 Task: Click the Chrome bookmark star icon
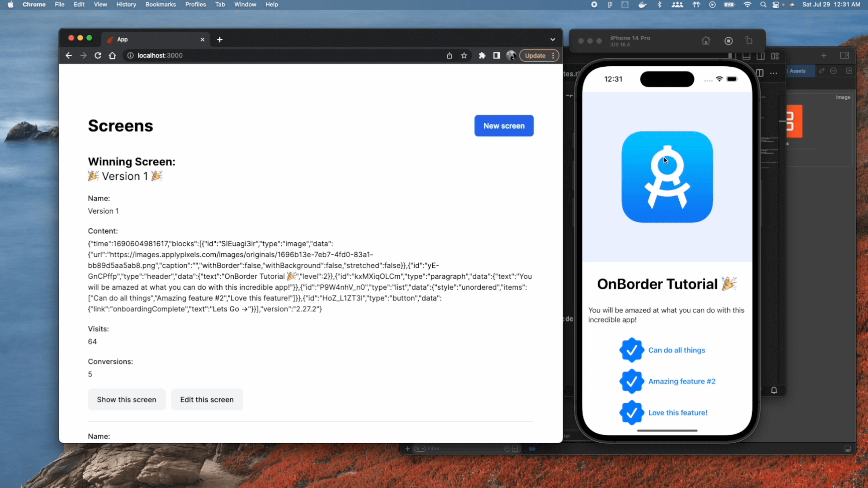tap(464, 55)
